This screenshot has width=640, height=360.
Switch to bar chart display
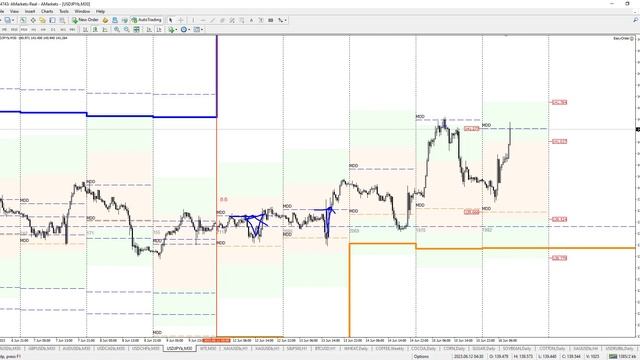click(85, 29)
